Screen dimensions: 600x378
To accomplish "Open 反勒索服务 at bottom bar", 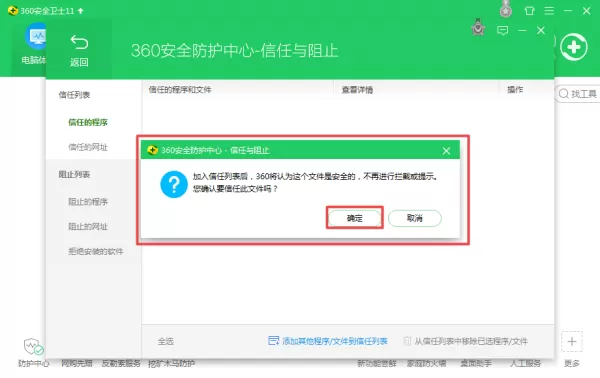I will point(121,363).
